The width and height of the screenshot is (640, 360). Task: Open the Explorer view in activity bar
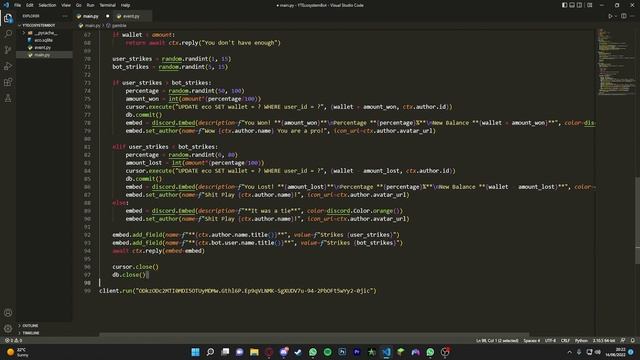8,18
